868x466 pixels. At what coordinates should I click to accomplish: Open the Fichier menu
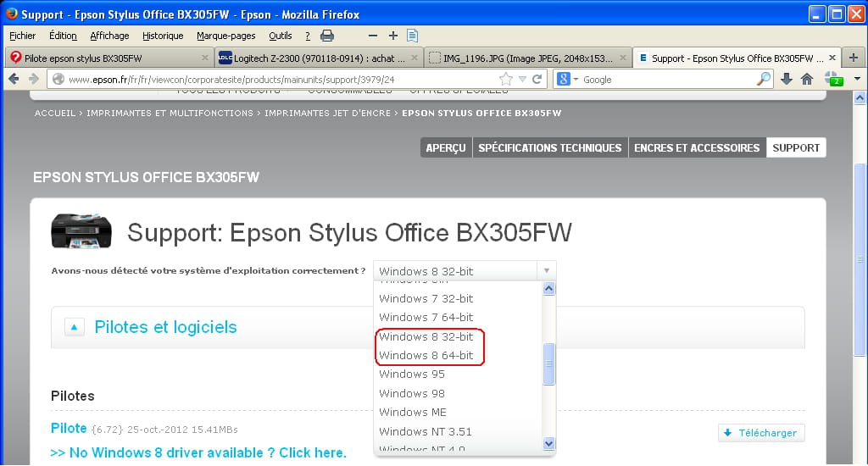coord(23,36)
